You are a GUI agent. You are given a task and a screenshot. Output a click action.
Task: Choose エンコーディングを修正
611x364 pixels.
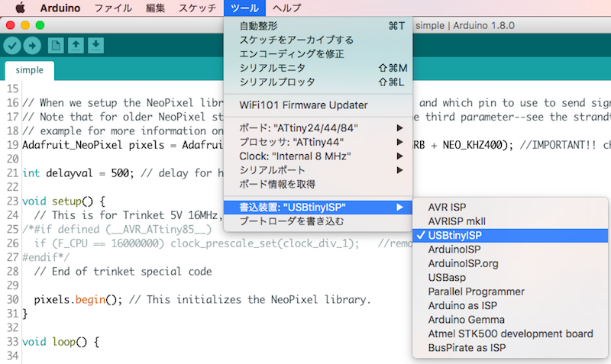[318, 53]
